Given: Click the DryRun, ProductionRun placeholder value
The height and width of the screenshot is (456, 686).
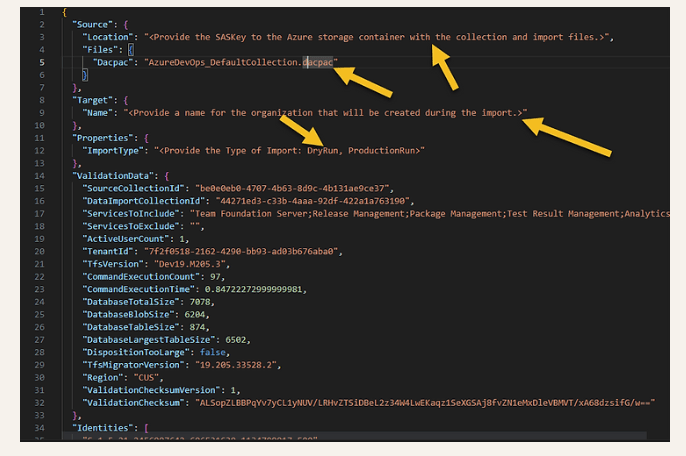Looking at the screenshot, I should coord(289,151).
